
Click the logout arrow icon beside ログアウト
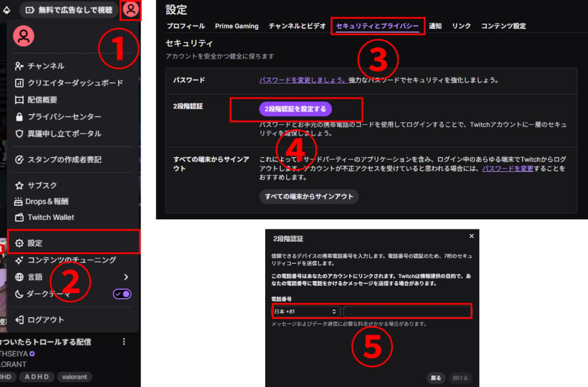(x=19, y=320)
